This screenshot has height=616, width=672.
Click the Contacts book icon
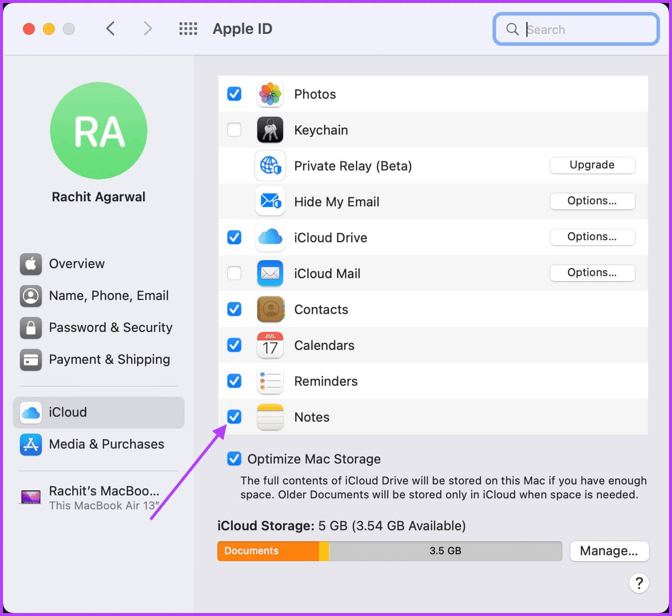pyautogui.click(x=270, y=309)
